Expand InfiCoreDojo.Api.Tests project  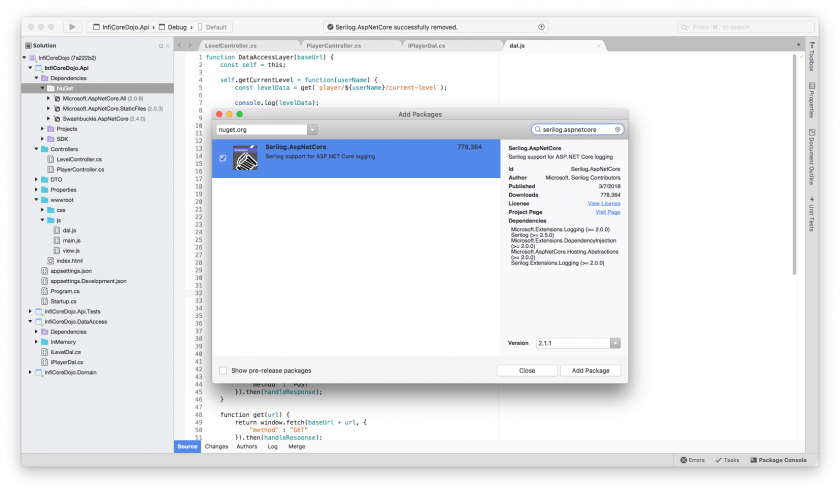pos(30,311)
